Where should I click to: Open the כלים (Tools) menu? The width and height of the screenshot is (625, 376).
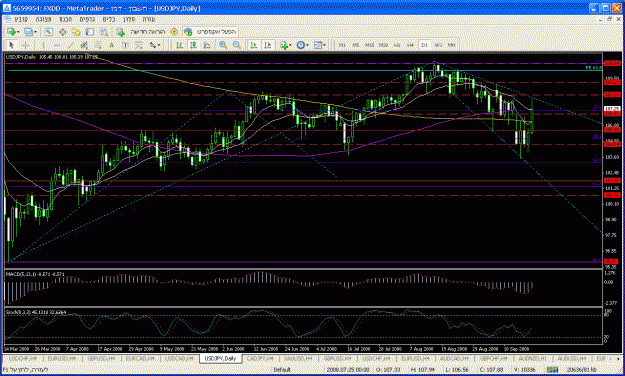108,19
